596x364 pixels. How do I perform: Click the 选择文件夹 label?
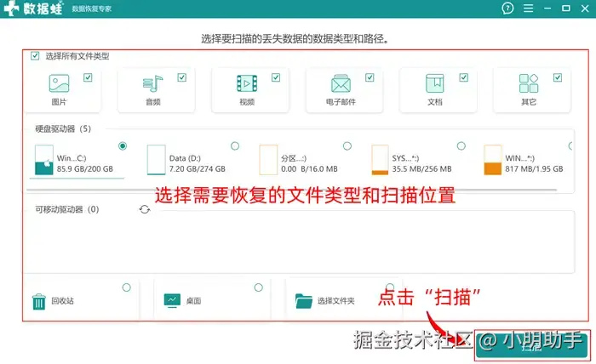[x=336, y=301]
